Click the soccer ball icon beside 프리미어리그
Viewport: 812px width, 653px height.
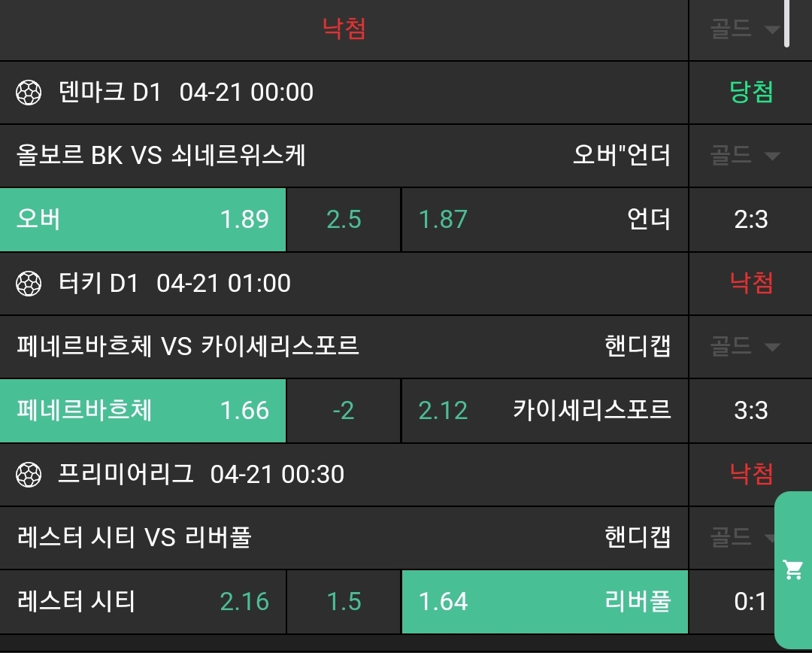tap(29, 474)
